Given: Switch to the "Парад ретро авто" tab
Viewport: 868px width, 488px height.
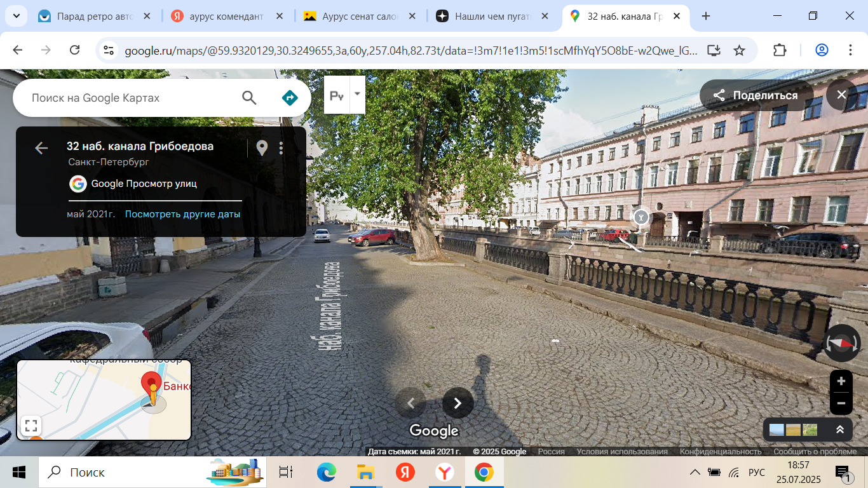Looking at the screenshot, I should click(x=94, y=17).
